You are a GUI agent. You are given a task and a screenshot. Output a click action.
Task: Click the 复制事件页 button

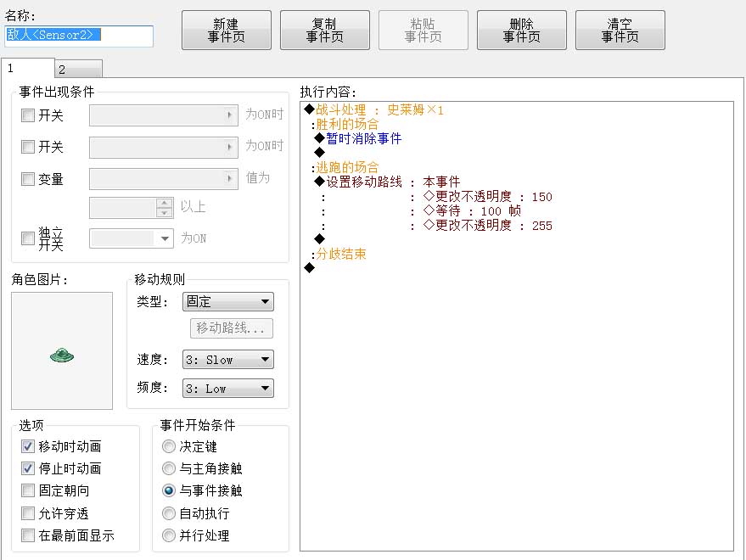[x=325, y=31]
